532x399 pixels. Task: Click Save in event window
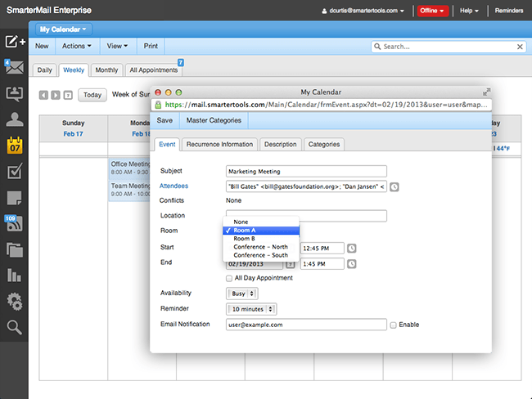pyautogui.click(x=165, y=121)
